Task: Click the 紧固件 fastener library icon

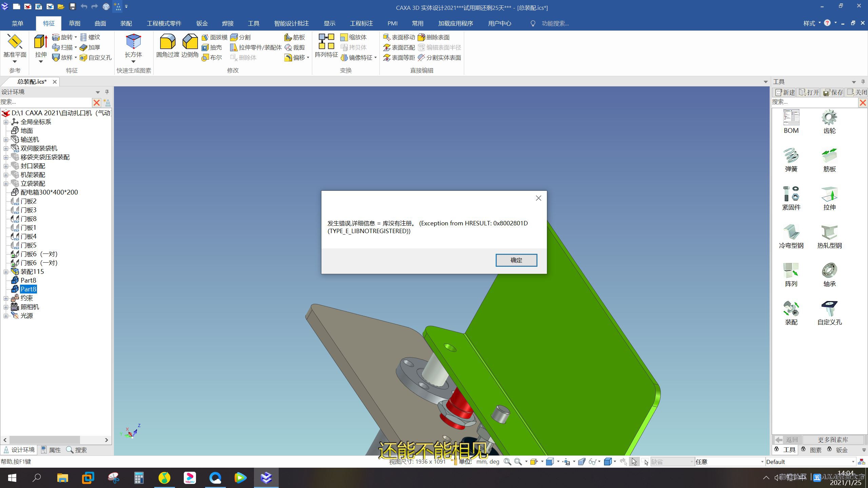Action: [791, 195]
